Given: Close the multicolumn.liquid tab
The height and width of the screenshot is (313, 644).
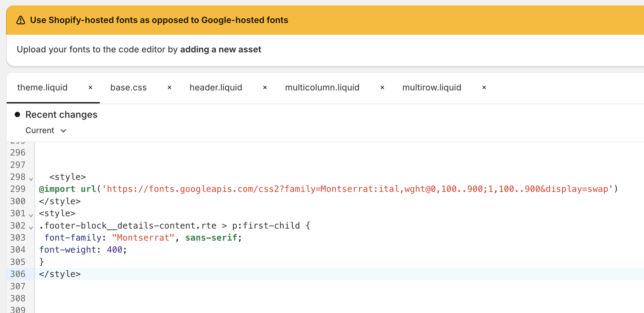Looking at the screenshot, I should pos(382,87).
